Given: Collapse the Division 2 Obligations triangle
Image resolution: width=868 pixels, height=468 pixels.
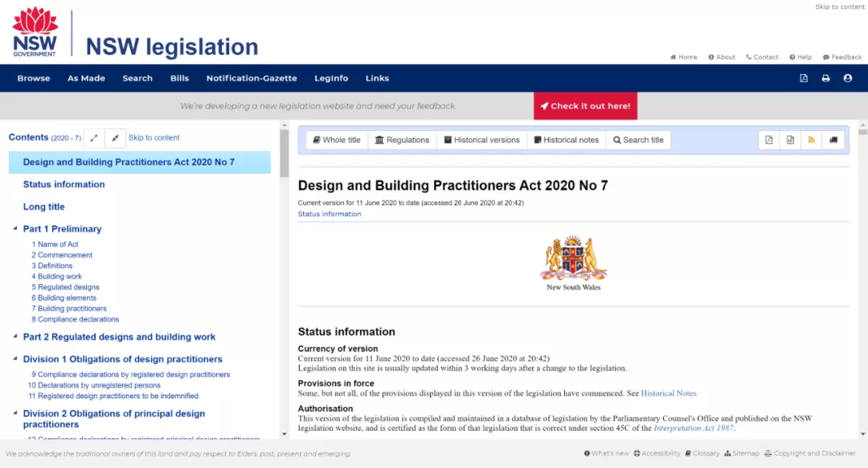Looking at the screenshot, I should tap(15, 413).
